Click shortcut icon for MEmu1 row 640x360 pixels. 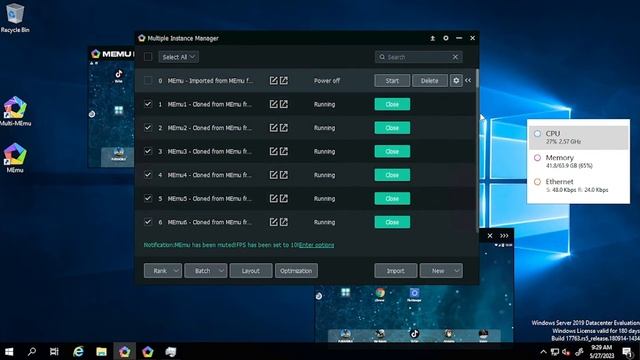pos(284,104)
